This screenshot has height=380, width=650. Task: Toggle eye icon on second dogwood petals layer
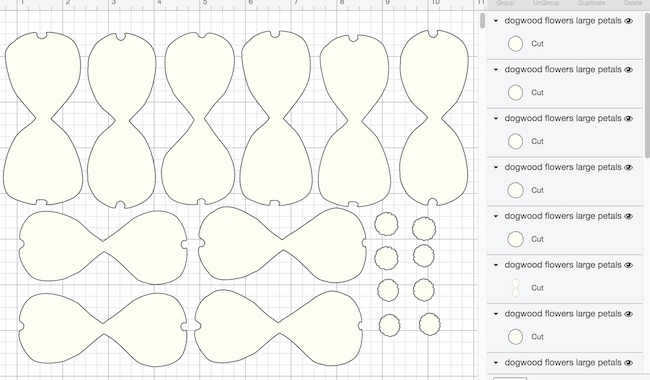click(628, 70)
